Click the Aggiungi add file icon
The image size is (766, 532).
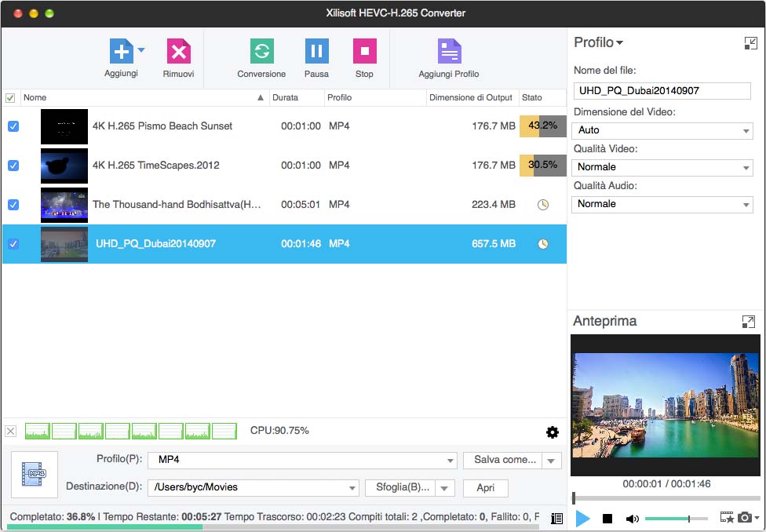[x=121, y=51]
